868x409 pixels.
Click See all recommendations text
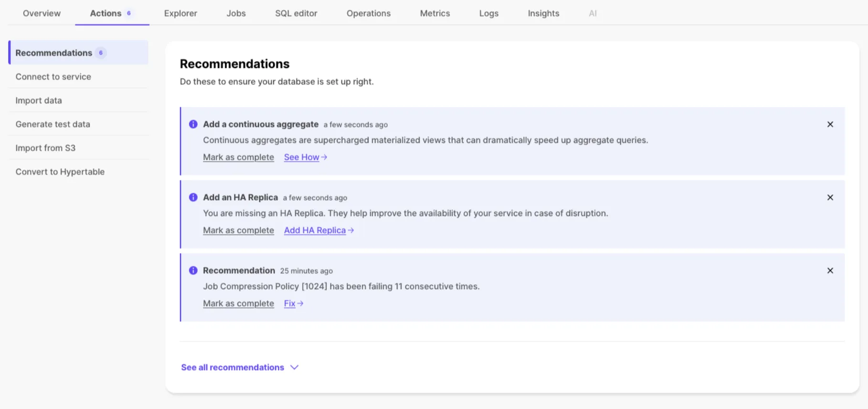(233, 367)
